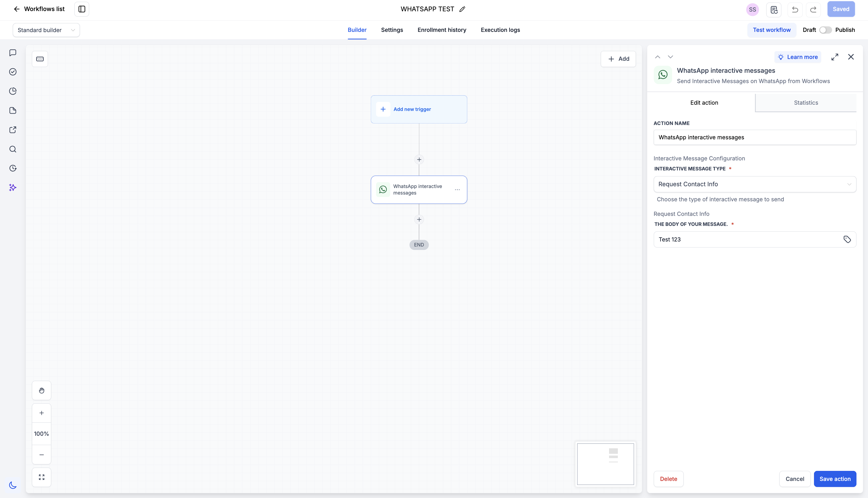Select the hand pan tool
Screen dimensions: 868x498
tap(41, 391)
